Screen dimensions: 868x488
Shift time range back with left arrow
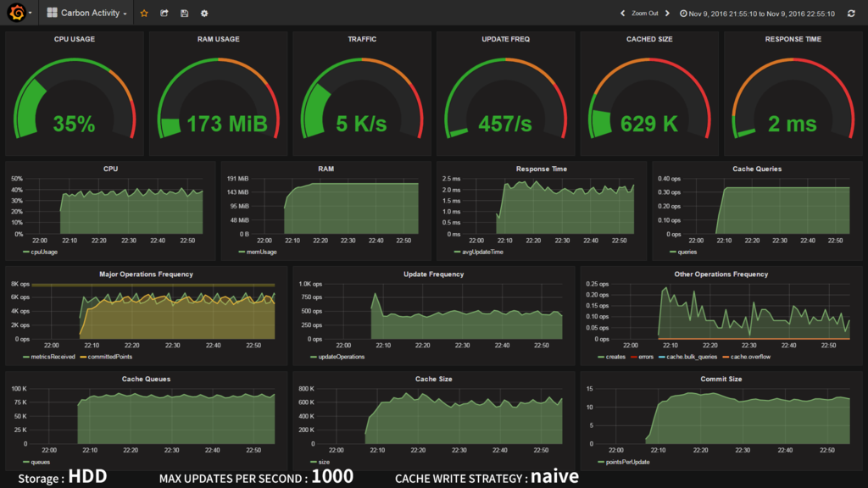(x=622, y=14)
